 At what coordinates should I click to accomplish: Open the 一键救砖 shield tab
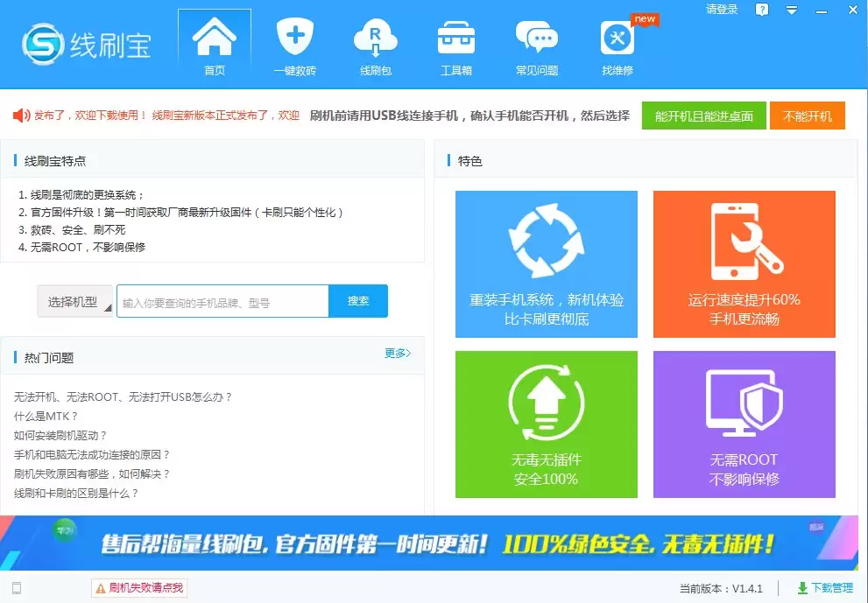pos(295,47)
